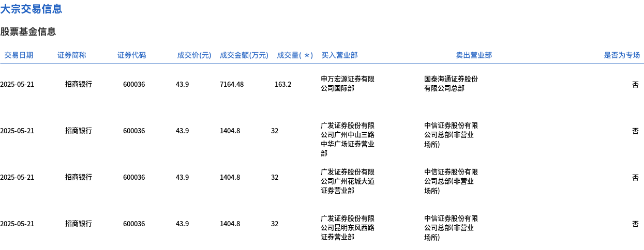
Task: Click date 2025-05-21 in the 广州花城大道 row
Action: tap(17, 177)
